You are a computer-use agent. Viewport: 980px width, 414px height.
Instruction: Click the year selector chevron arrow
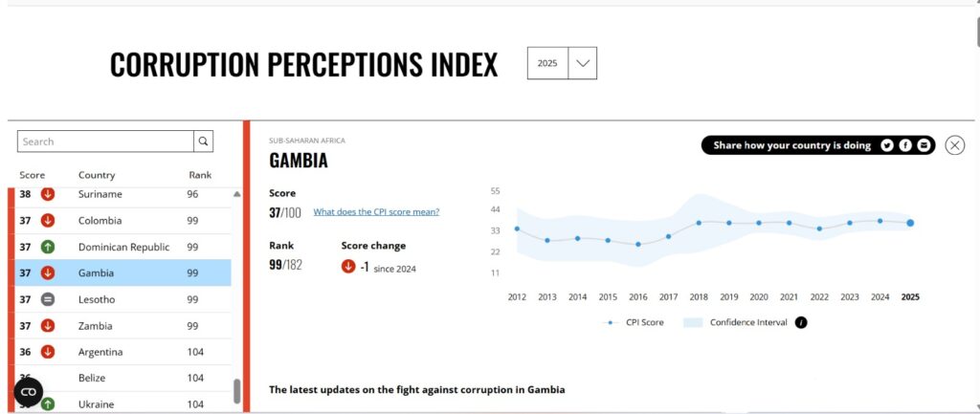pyautogui.click(x=583, y=63)
